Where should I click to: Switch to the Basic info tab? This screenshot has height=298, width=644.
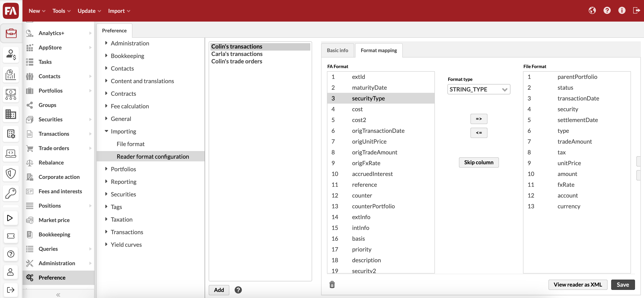pos(337,50)
